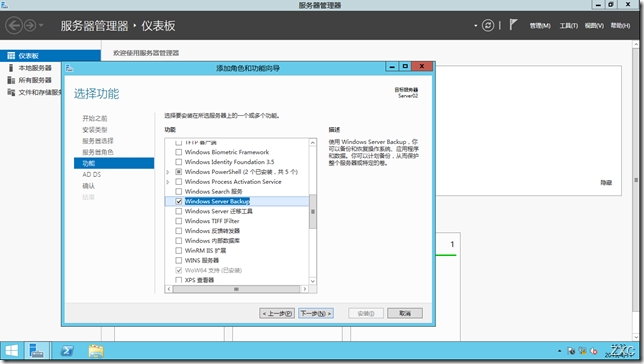The height and width of the screenshot is (364, 644).
Task: Launch PowerShell from the taskbar
Action: point(67,351)
